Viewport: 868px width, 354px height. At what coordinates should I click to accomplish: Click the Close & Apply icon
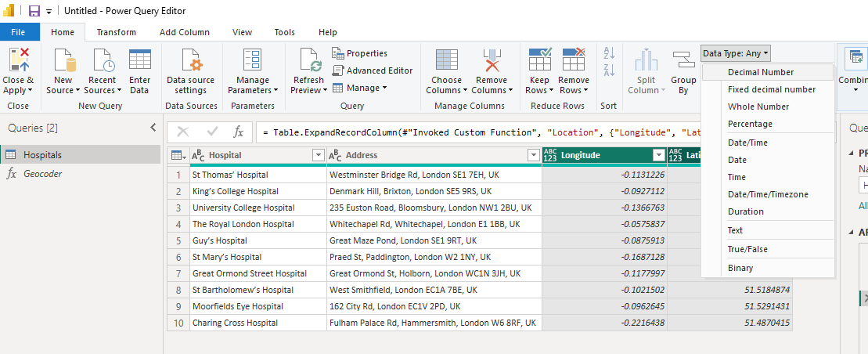17,60
